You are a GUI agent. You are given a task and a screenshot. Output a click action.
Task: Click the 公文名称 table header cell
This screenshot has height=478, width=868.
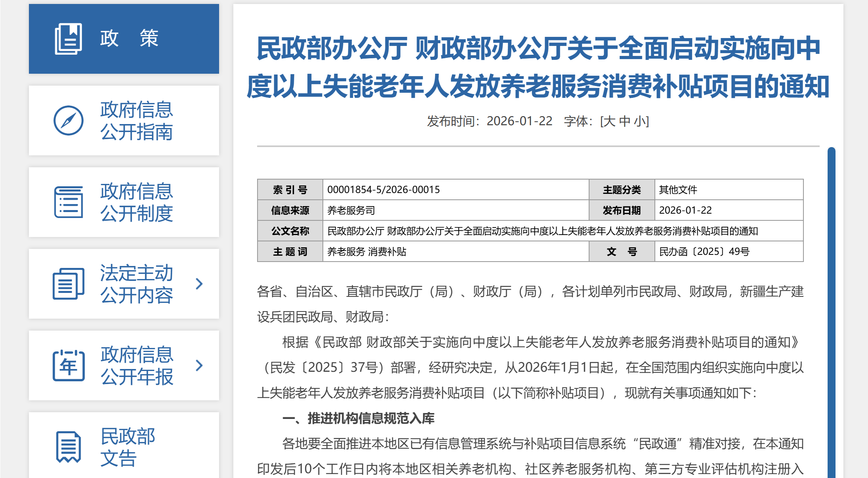coord(290,231)
